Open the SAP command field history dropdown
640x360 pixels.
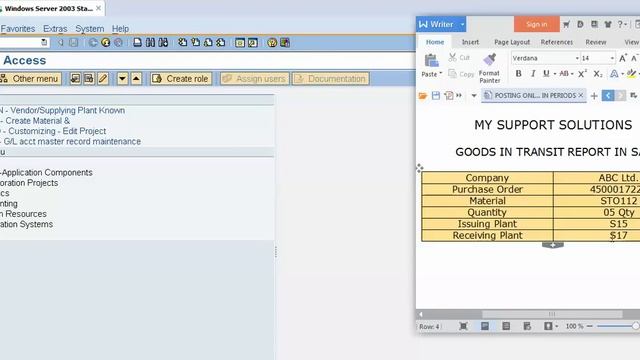(x=44, y=42)
